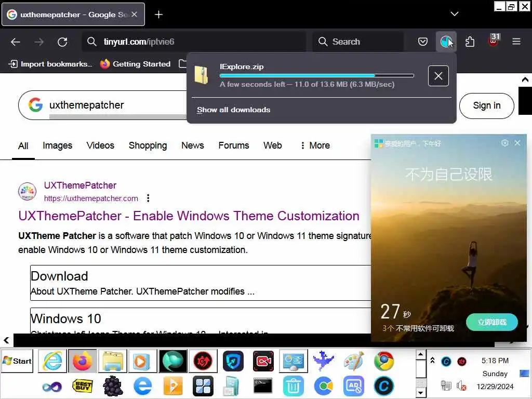
Task: Show all downloads
Action: [x=233, y=110]
